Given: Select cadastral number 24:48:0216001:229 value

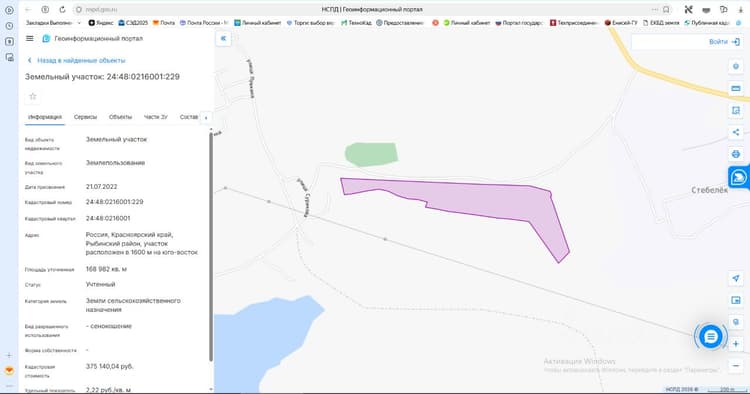Looking at the screenshot, I should coord(114,202).
